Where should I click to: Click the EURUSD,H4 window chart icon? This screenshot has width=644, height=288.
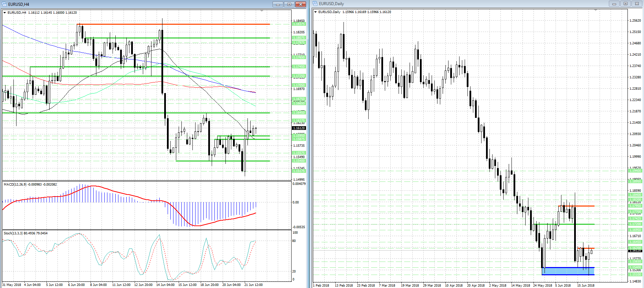(4, 4)
